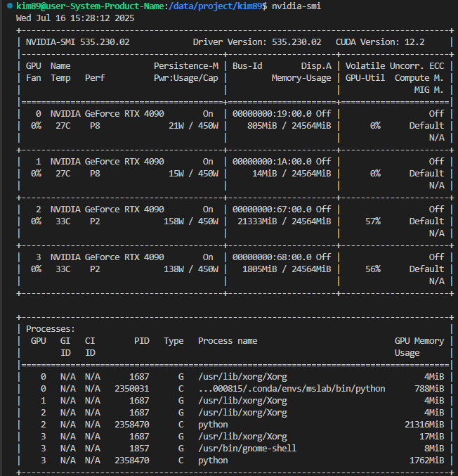Click the Processes: section title
The width and height of the screenshot is (458, 476).
click(x=51, y=329)
